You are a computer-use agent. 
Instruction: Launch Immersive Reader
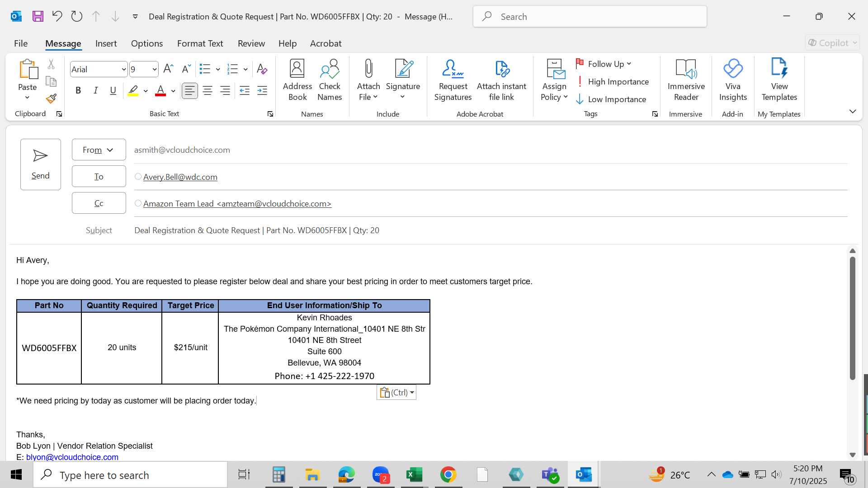tap(686, 80)
